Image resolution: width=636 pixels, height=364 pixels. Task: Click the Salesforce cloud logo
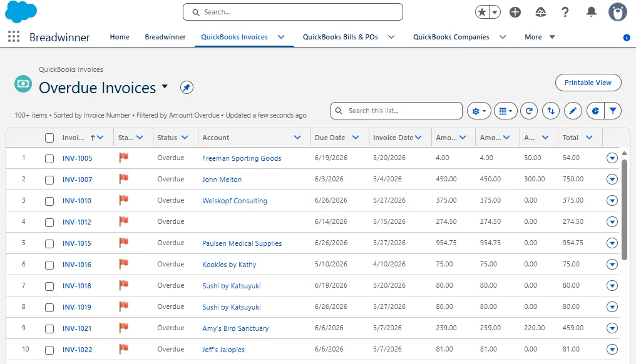(21, 12)
